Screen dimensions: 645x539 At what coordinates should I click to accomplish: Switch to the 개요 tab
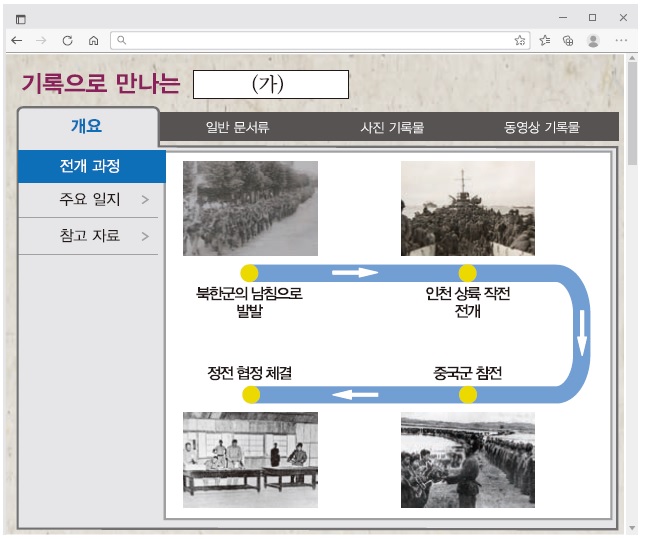pyautogui.click(x=87, y=127)
